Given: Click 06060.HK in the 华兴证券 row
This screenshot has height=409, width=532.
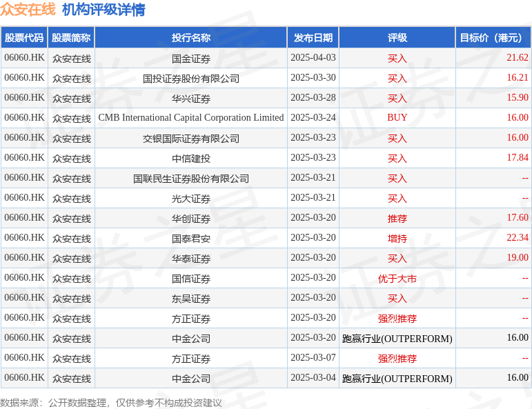Looking at the screenshot, I should 24,97.
